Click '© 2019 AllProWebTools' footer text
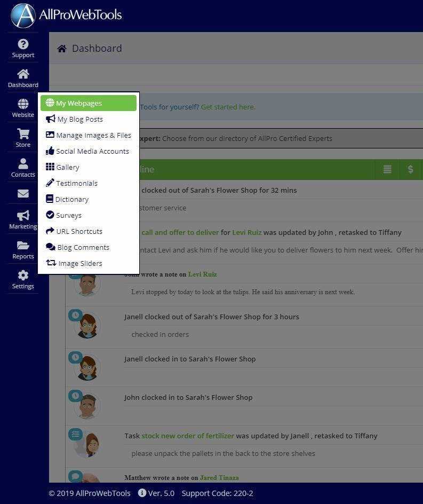Viewport: 423px width, 504px height. pos(90,493)
